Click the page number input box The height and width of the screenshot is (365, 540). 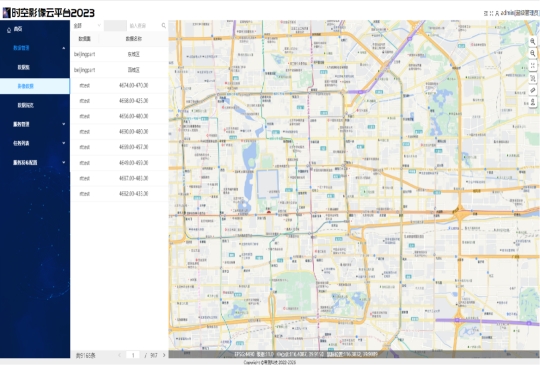[x=133, y=355]
